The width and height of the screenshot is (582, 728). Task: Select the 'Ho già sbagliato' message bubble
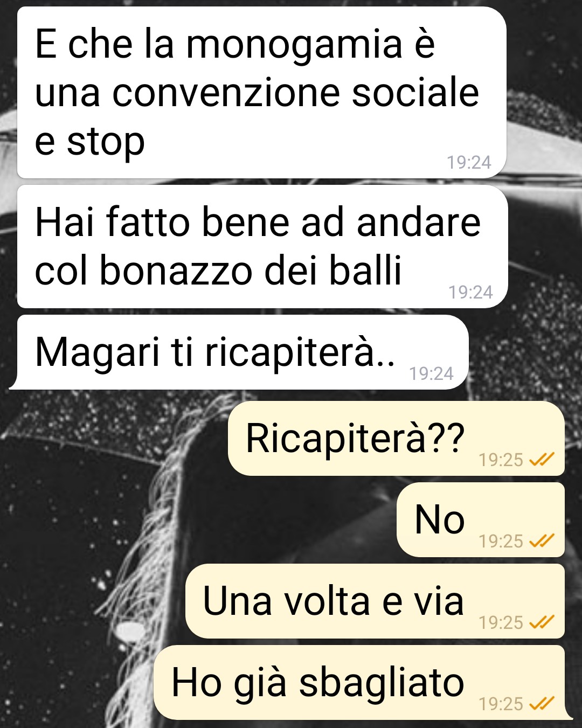tap(362, 683)
